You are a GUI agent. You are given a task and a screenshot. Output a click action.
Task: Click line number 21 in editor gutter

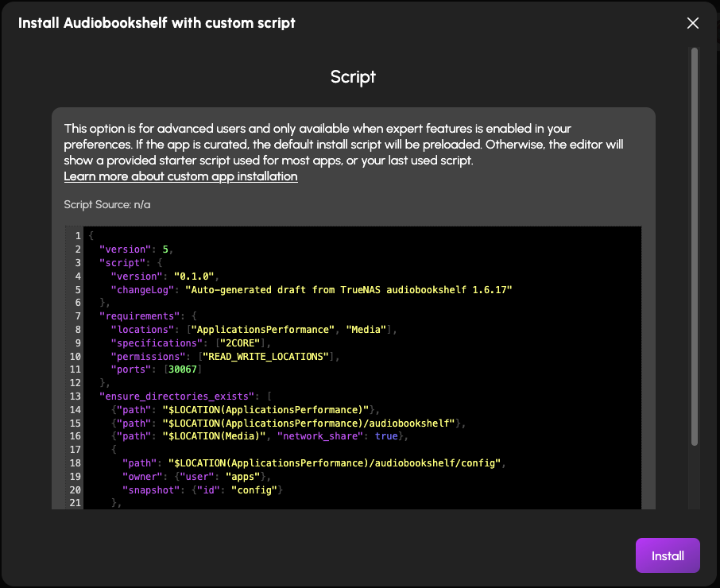(x=75, y=503)
